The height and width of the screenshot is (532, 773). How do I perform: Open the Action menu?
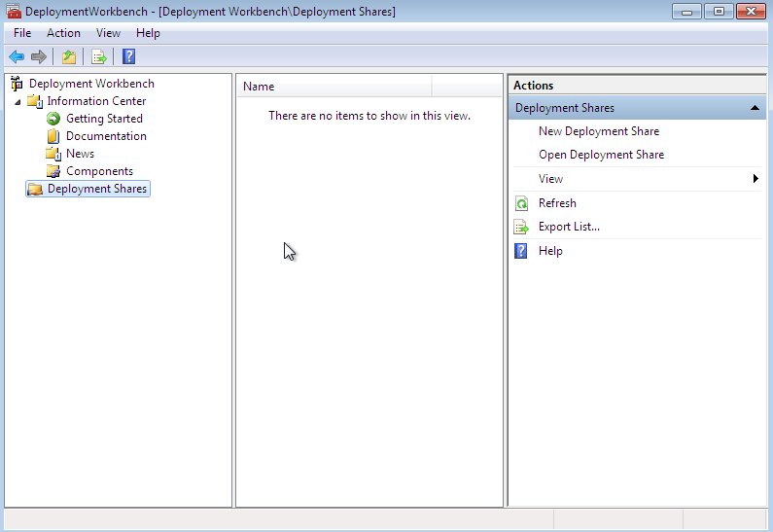coord(64,33)
